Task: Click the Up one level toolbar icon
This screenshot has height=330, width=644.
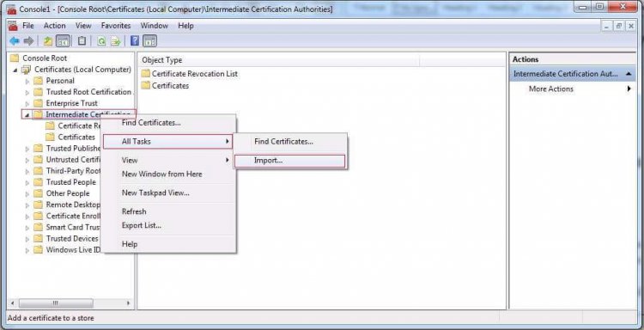Action: (48, 40)
